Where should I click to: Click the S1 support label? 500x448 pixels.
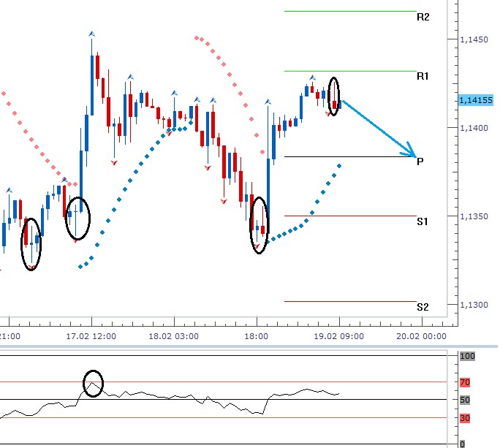click(423, 221)
